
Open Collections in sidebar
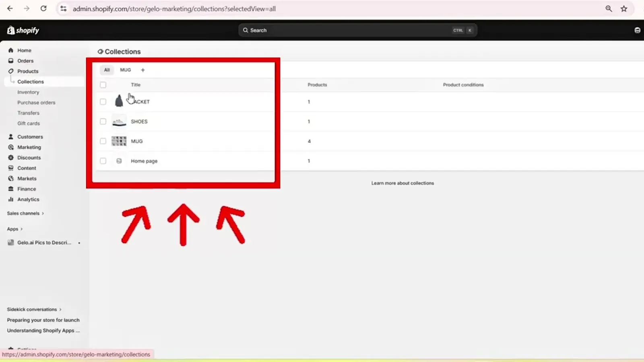31,82
